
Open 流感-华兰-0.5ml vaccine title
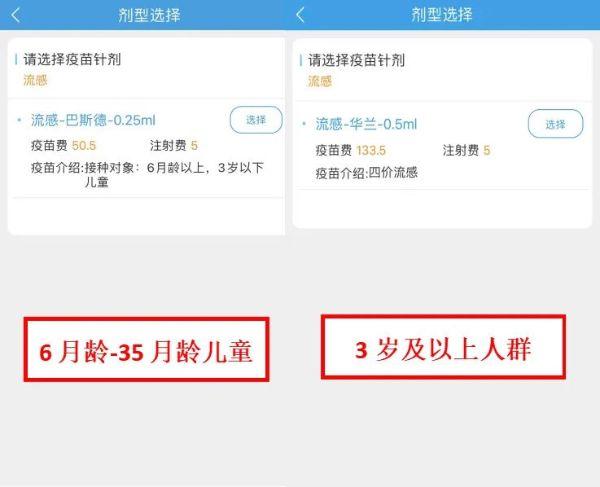point(366,124)
